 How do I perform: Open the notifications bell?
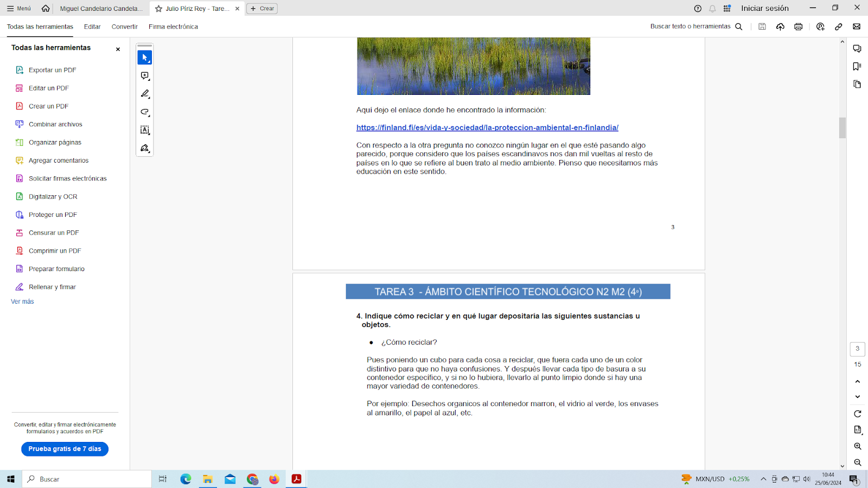(x=712, y=8)
